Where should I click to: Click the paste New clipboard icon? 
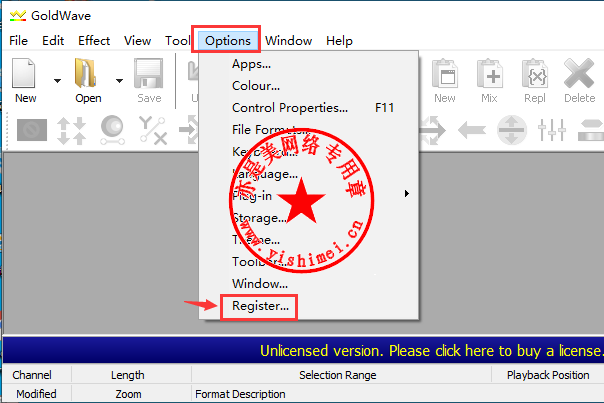[445, 73]
